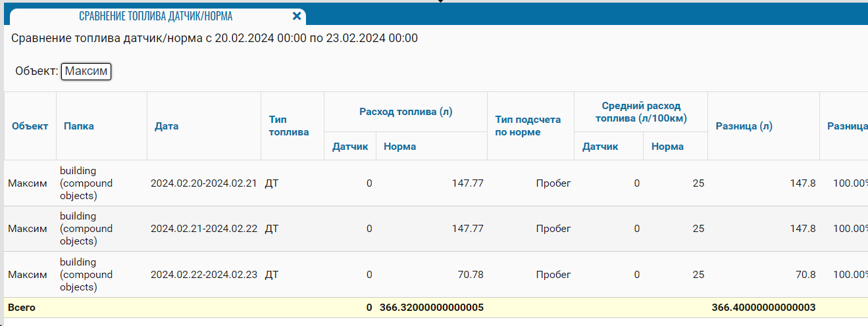Viewport: 868px width, 326px height.
Task: Close the fuel comparison report tab
Action: point(297,16)
